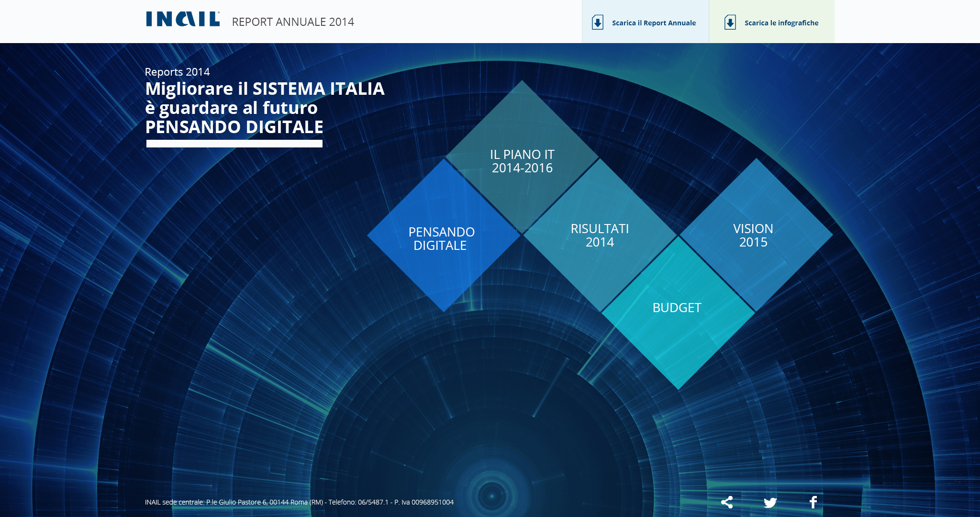
Task: Click the Reports 2014 label
Action: pyautogui.click(x=177, y=72)
